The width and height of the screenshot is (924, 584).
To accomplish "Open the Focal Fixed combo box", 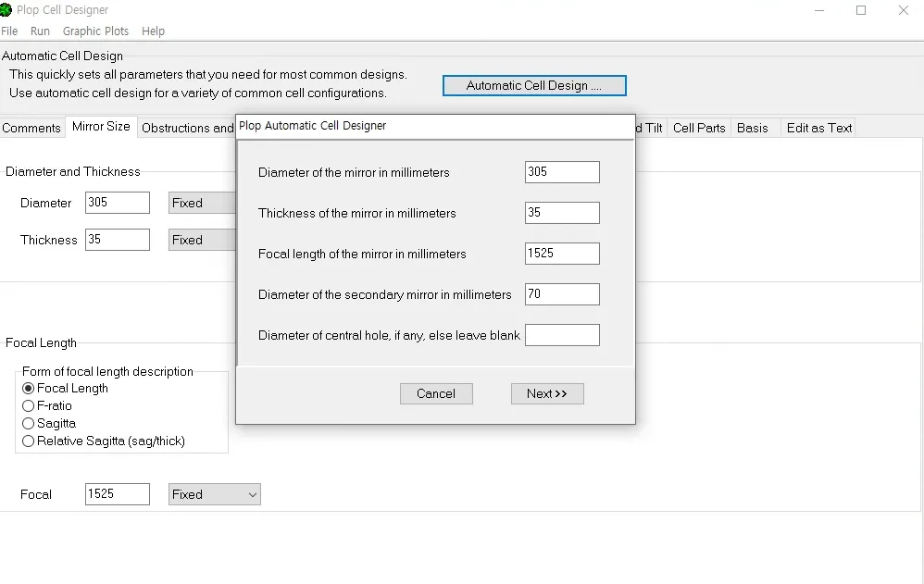I will (214, 495).
